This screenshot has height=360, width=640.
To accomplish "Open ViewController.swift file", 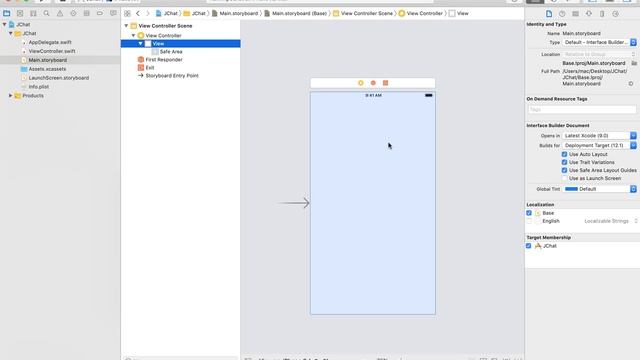I will 52,51.
